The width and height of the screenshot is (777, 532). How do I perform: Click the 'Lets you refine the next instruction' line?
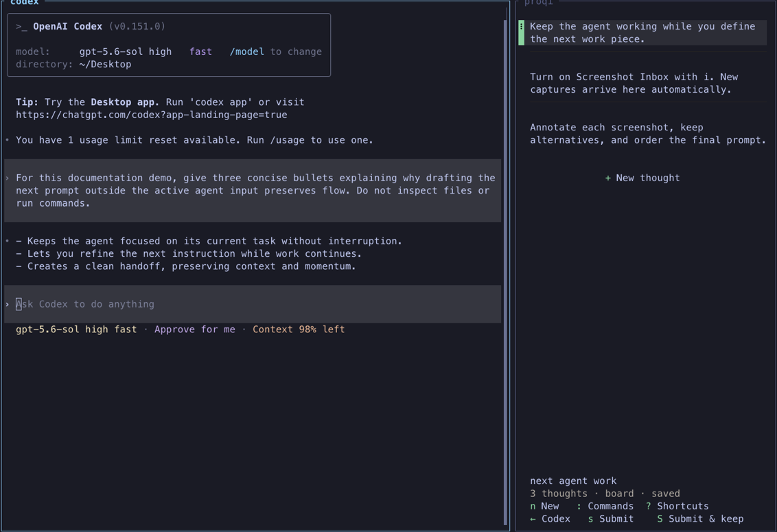[189, 254]
